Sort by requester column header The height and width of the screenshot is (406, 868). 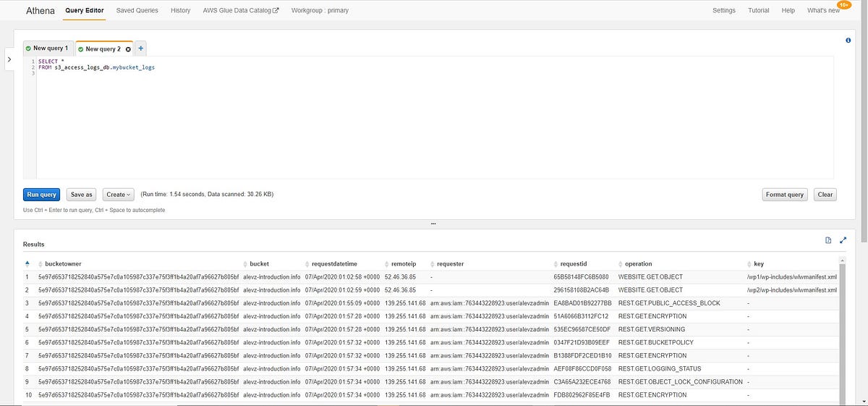coord(450,264)
